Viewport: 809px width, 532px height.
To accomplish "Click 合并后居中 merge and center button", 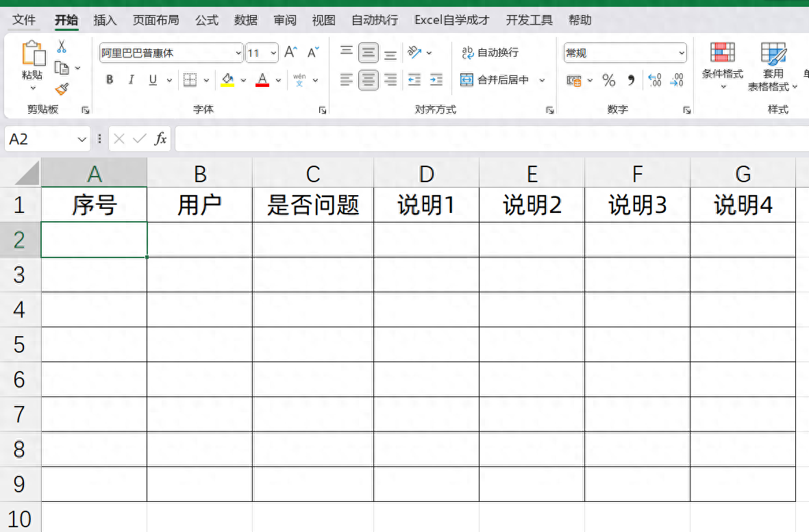I will click(x=495, y=80).
